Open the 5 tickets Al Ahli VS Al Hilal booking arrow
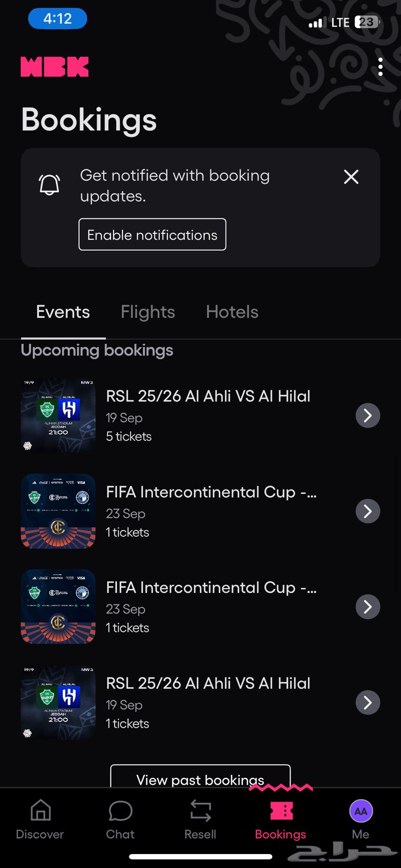 pos(368,415)
